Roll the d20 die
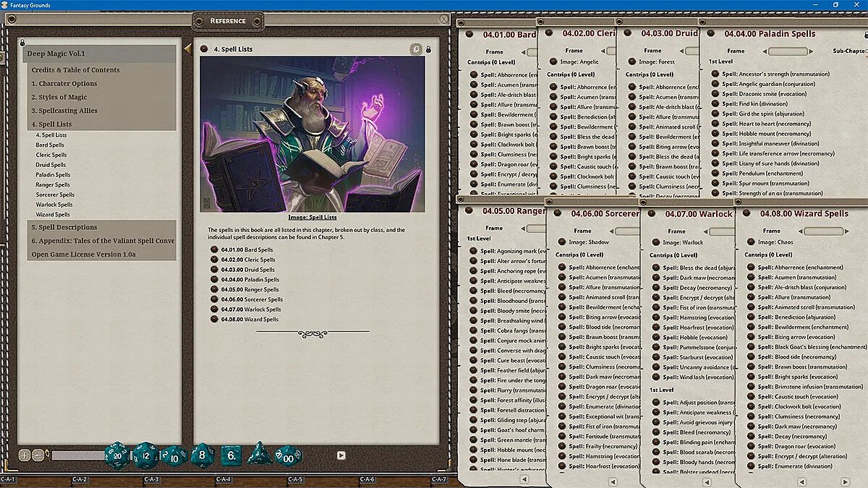Viewport: 868px width, 488px height. coord(117,456)
